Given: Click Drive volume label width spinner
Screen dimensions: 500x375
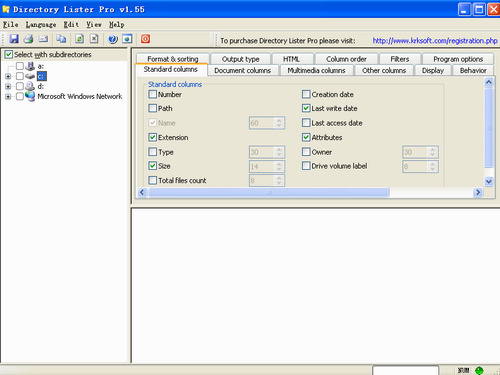Looking at the screenshot, I should [x=420, y=166].
